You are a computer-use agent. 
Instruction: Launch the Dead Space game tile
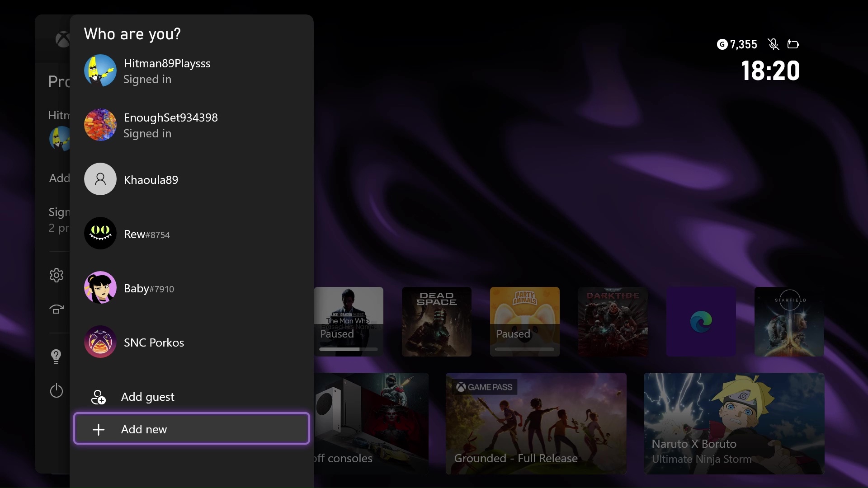(437, 322)
